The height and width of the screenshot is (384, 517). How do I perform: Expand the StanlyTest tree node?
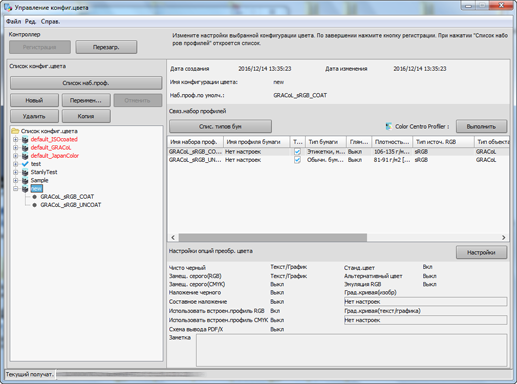point(16,172)
